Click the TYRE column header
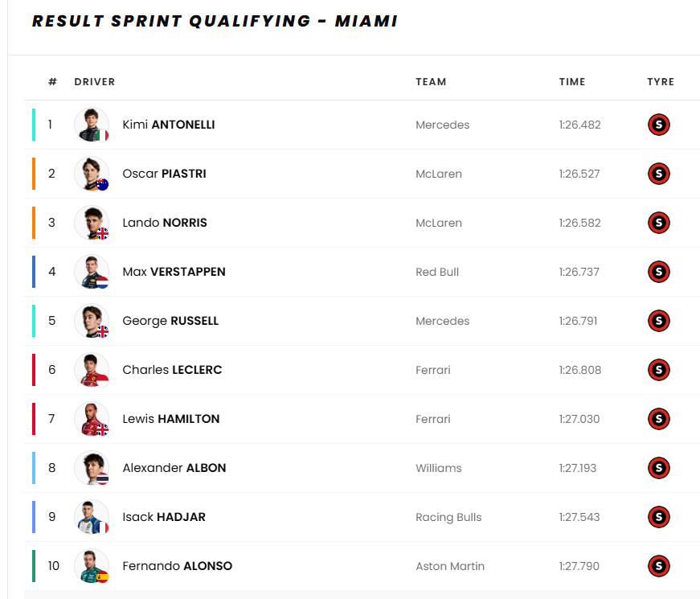This screenshot has width=700, height=599. 661,81
